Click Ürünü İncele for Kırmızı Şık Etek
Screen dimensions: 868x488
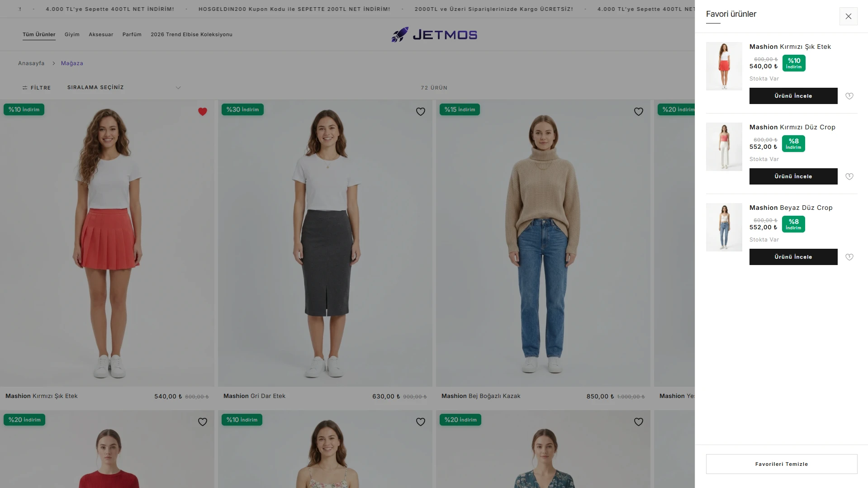793,96
